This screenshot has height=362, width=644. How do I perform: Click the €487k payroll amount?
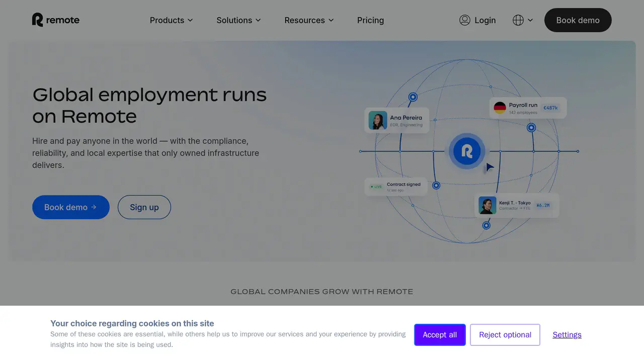click(551, 108)
